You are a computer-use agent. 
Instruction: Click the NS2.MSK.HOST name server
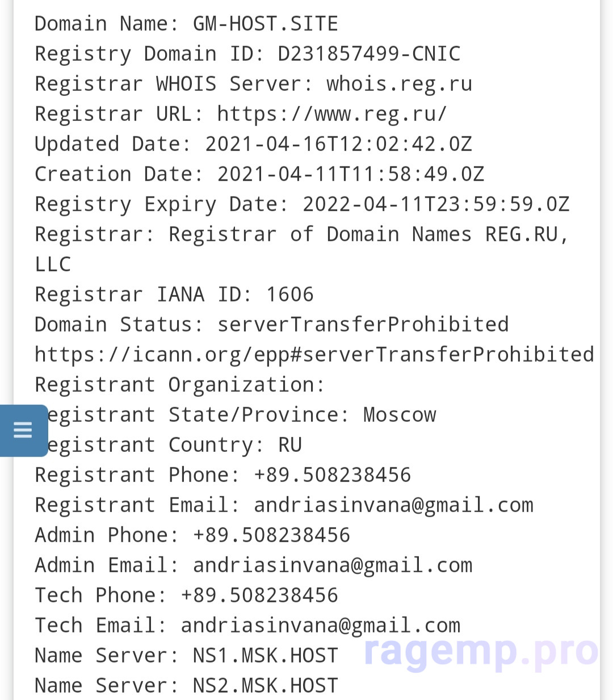tap(265, 686)
